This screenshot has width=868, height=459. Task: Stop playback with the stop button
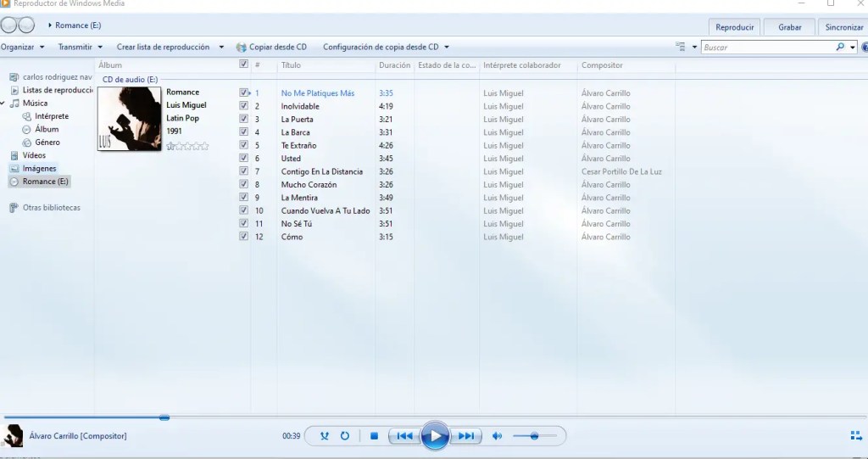(x=374, y=436)
